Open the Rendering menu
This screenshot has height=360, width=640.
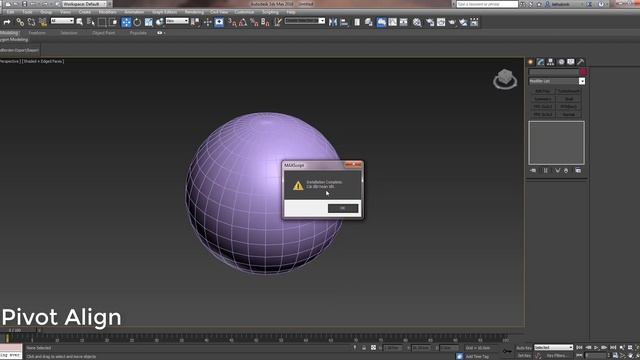coord(194,12)
